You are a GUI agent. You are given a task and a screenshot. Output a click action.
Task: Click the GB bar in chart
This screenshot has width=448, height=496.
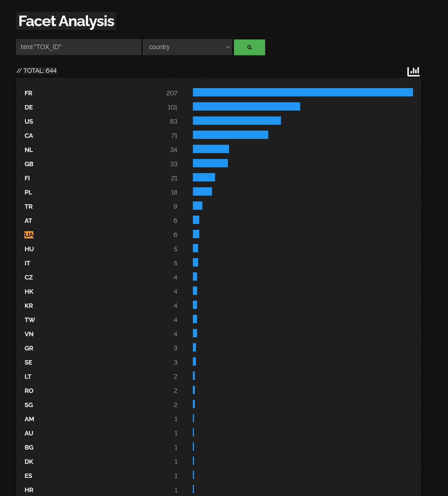(210, 163)
